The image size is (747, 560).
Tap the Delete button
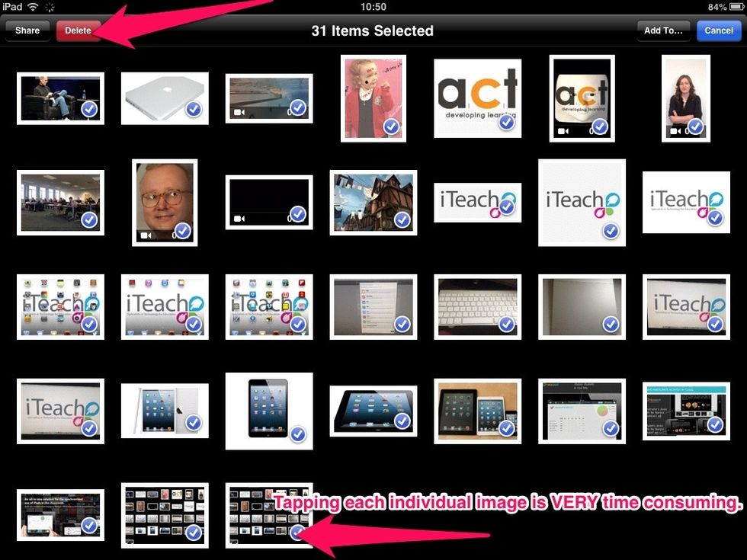click(x=79, y=30)
